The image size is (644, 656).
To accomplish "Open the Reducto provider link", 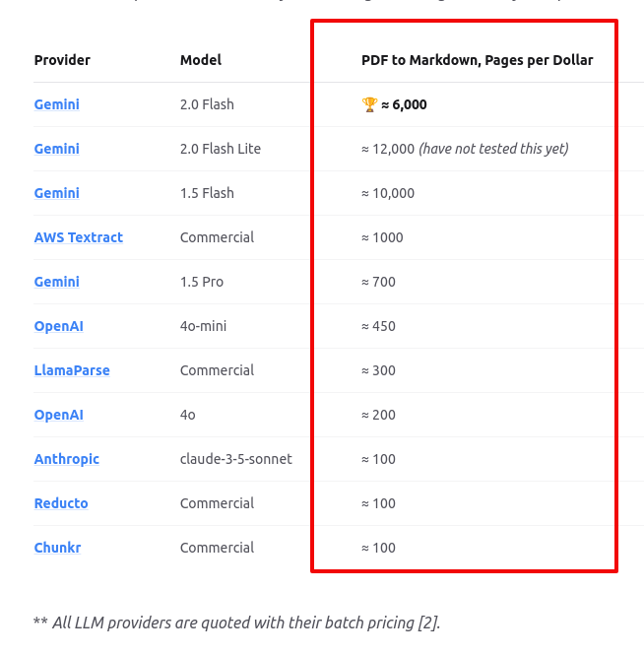I will pyautogui.click(x=61, y=503).
